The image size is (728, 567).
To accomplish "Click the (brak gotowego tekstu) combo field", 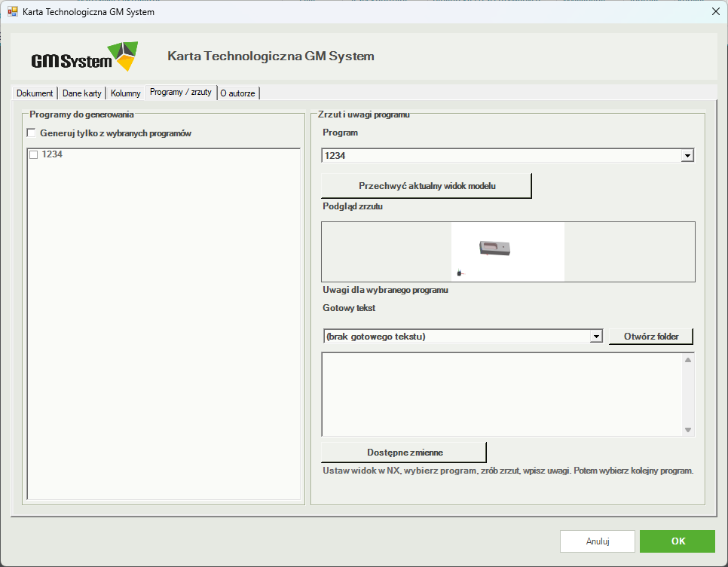I will [457, 337].
